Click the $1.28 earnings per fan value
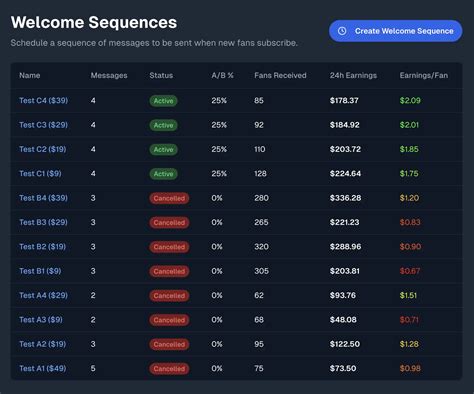This screenshot has height=394, width=474. click(409, 344)
